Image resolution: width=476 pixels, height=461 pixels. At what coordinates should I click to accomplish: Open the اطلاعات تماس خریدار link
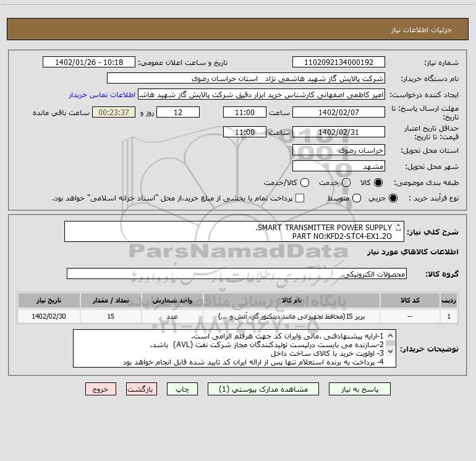pyautogui.click(x=102, y=95)
